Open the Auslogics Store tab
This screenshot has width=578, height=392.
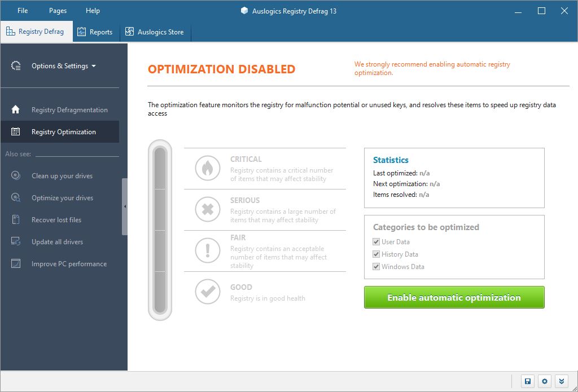point(156,32)
